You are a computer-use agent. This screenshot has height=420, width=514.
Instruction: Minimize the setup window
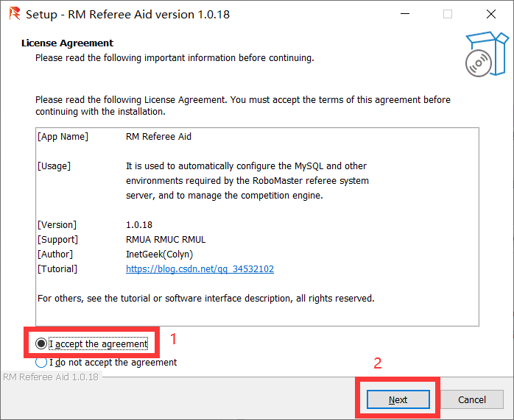[x=405, y=14]
